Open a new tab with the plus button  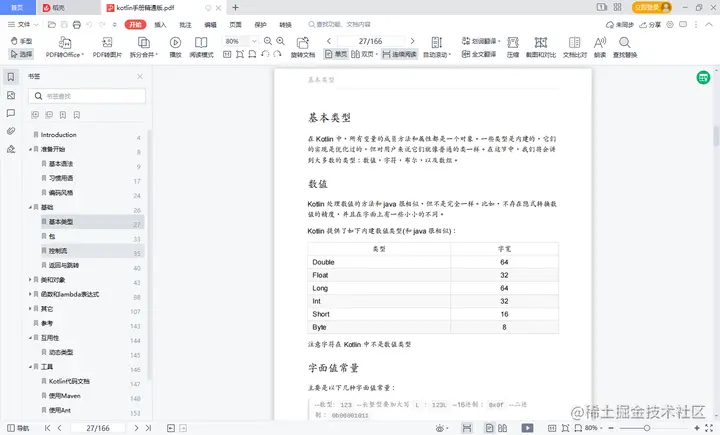pos(236,7)
